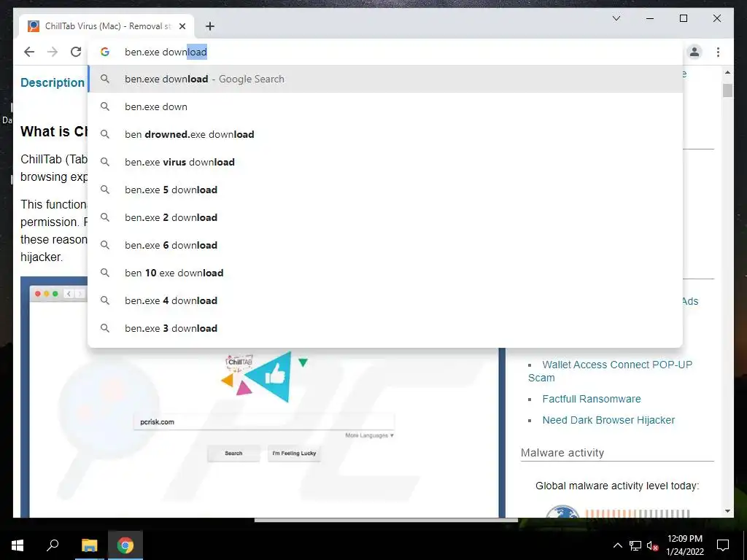
Task: Choose the 'ben.exe down' suggestion
Action: [385, 106]
